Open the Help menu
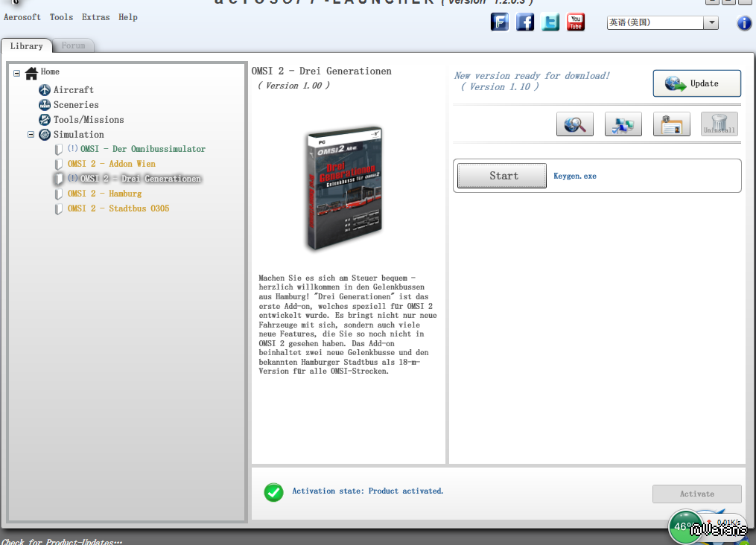Screen dimensions: 756x545 click(128, 17)
